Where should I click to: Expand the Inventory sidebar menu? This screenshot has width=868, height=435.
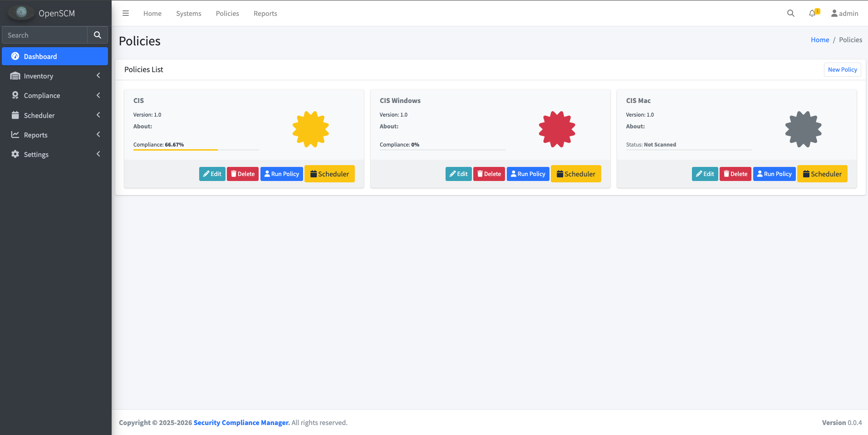[54, 76]
